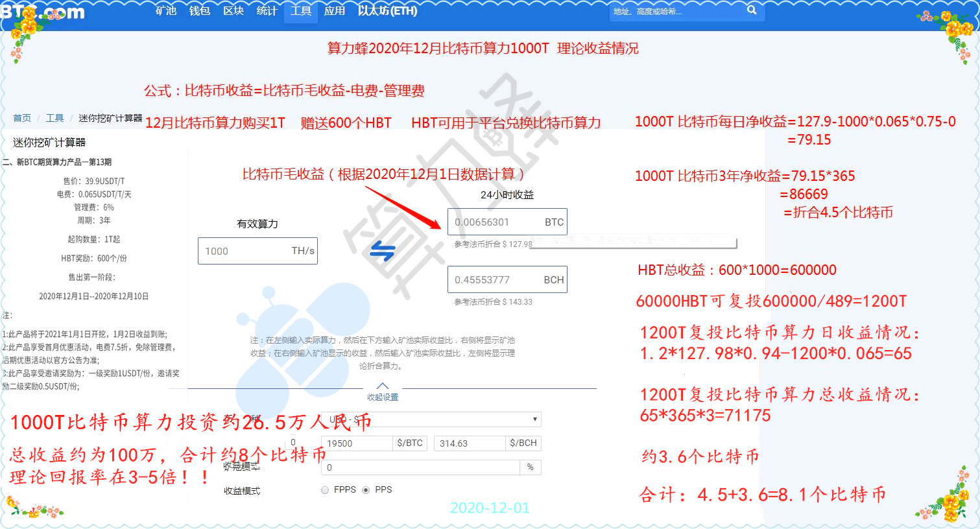This screenshot has width=980, height=529.
Task: Select the PPS payout mode
Action: pyautogui.click(x=366, y=490)
